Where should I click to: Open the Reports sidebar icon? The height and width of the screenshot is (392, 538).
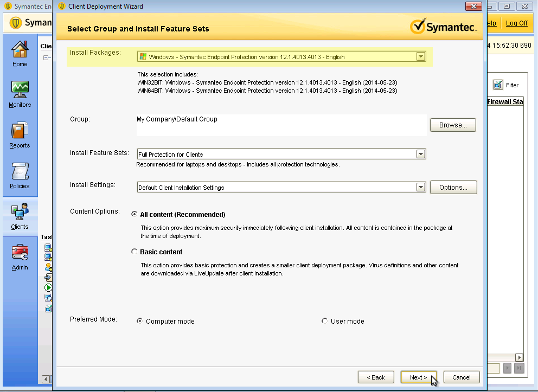[20, 130]
